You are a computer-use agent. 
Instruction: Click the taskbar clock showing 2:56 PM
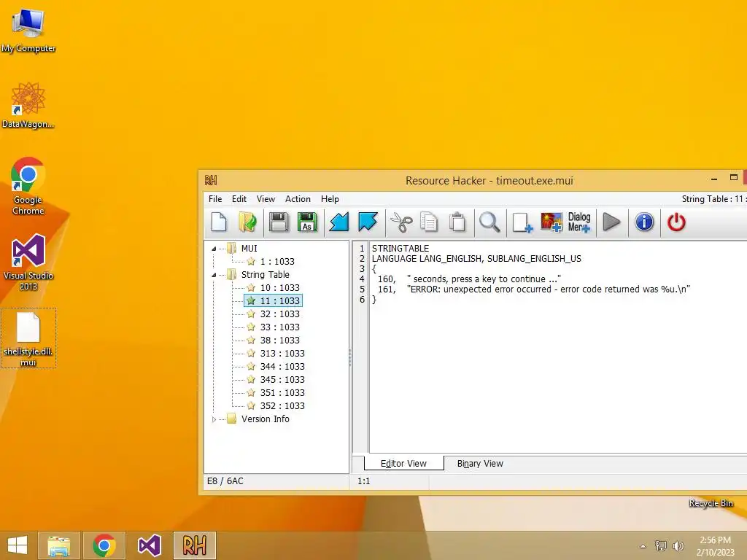[715, 546]
